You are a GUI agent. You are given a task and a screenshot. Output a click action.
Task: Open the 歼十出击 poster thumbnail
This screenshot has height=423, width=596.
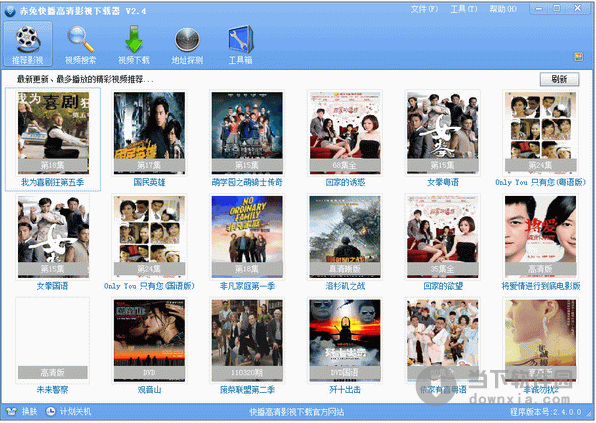[x=345, y=340]
